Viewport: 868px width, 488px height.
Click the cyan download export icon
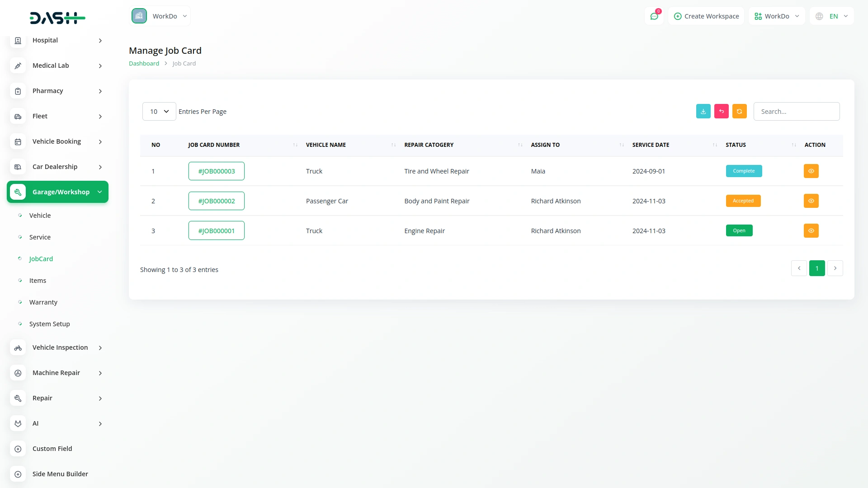coord(703,111)
